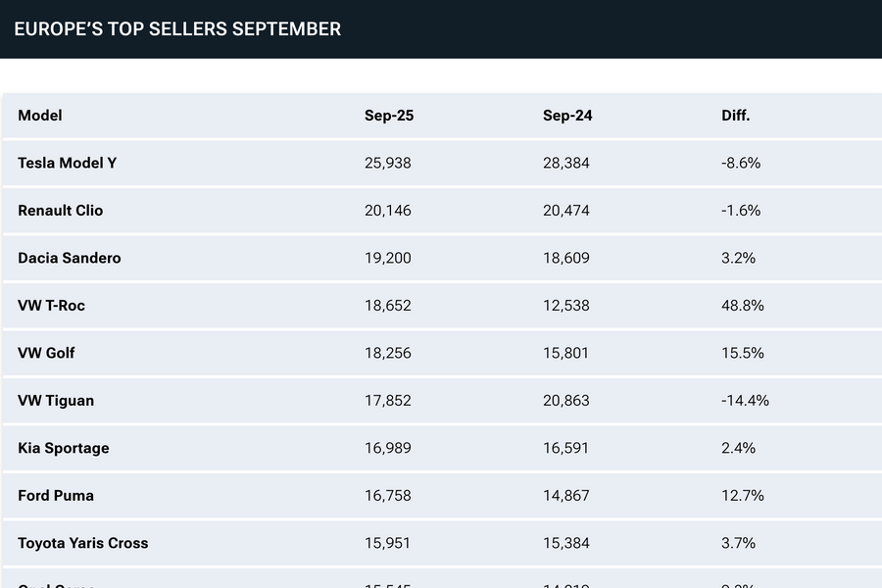The height and width of the screenshot is (588, 882).
Task: Click the Toyota Yaris Cross model name
Action: [83, 543]
